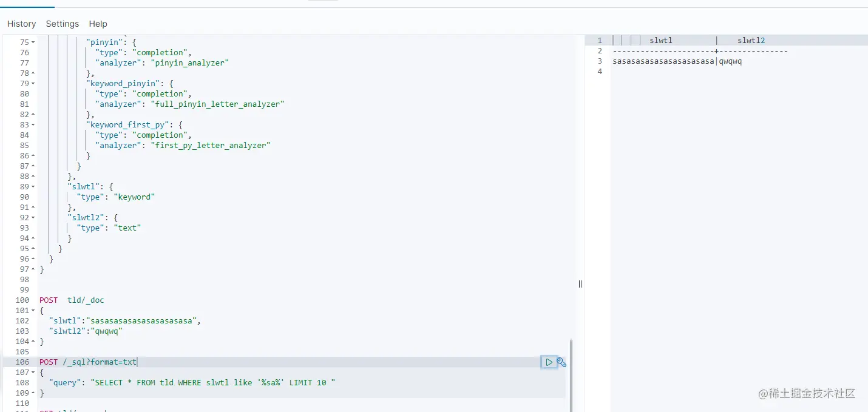868x412 pixels.
Task: Collapse the fold arrow at line 101
Action: click(x=33, y=311)
